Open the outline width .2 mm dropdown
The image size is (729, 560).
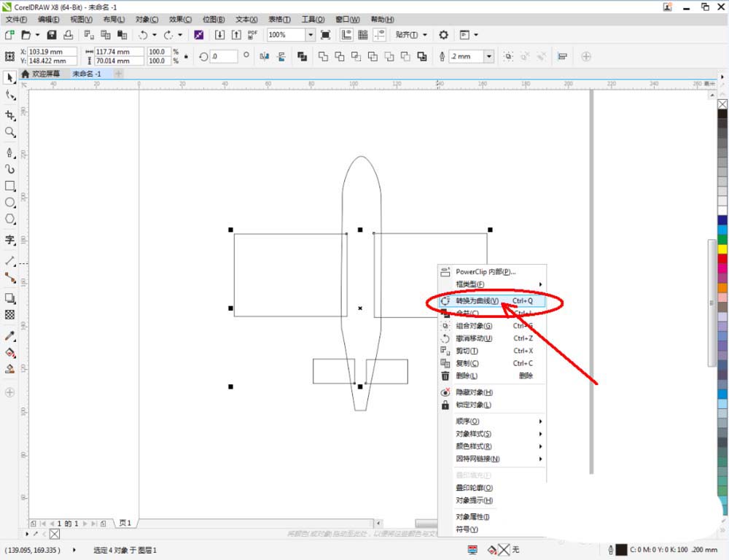coord(488,57)
